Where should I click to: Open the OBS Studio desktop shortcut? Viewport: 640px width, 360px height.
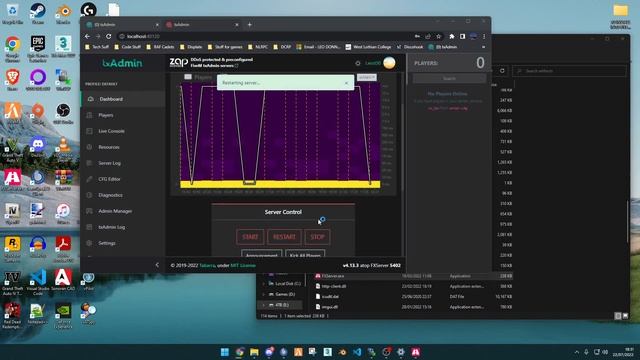point(63,113)
